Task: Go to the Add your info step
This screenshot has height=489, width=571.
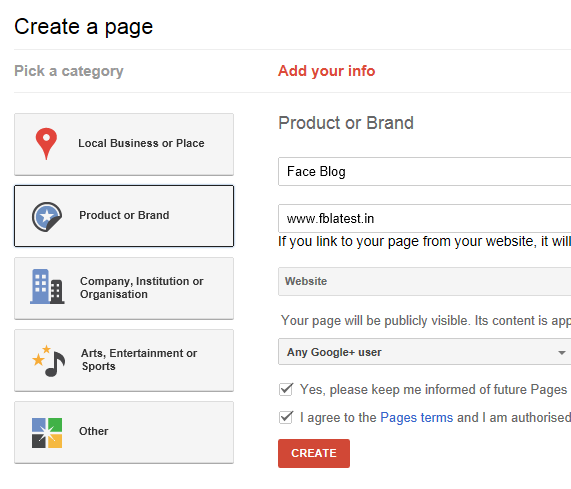Action: click(x=326, y=71)
